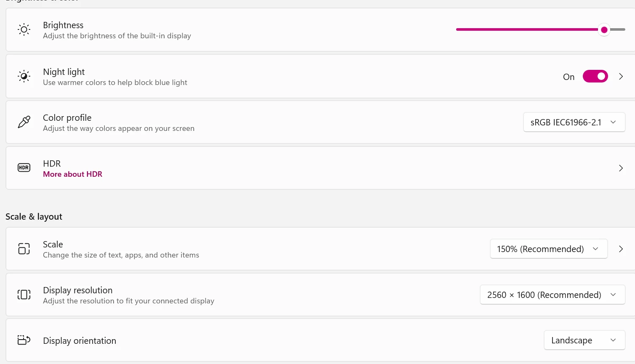Image resolution: width=635 pixels, height=364 pixels.
Task: Open the More about HDR link
Action: click(72, 174)
